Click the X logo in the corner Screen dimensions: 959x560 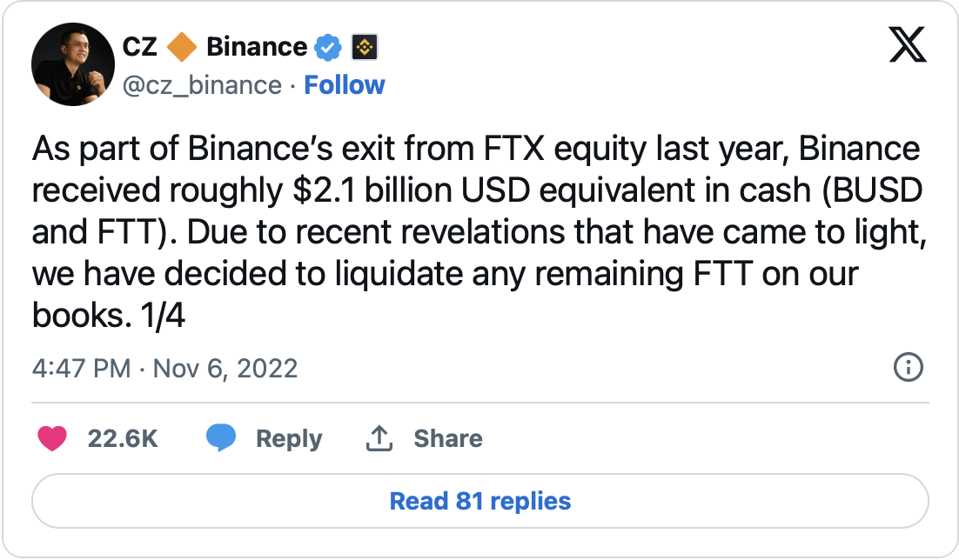pos(907,44)
